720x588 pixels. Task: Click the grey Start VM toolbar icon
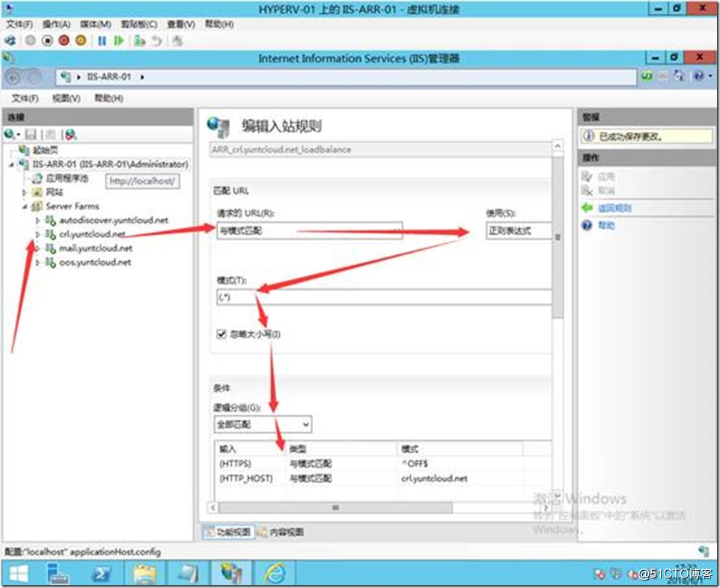(30, 41)
